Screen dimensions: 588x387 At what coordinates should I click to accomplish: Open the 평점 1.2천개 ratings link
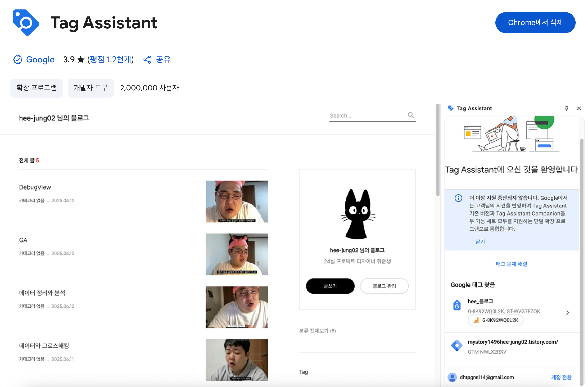pyautogui.click(x=111, y=60)
